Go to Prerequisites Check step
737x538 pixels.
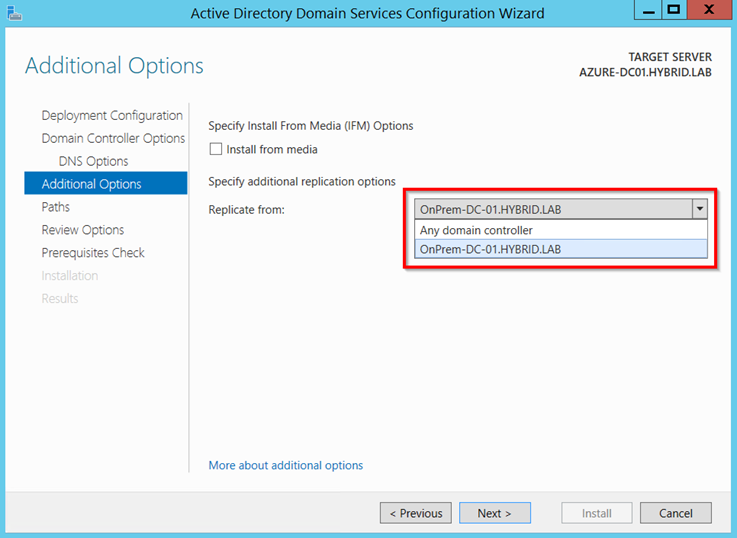93,253
